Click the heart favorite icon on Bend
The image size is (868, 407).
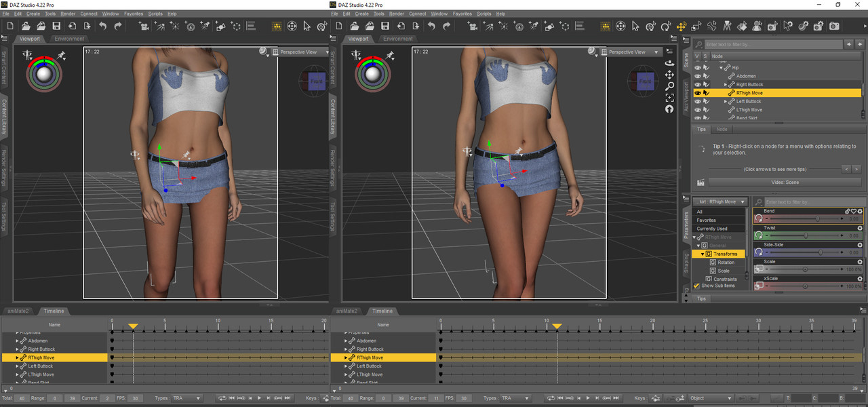854,212
